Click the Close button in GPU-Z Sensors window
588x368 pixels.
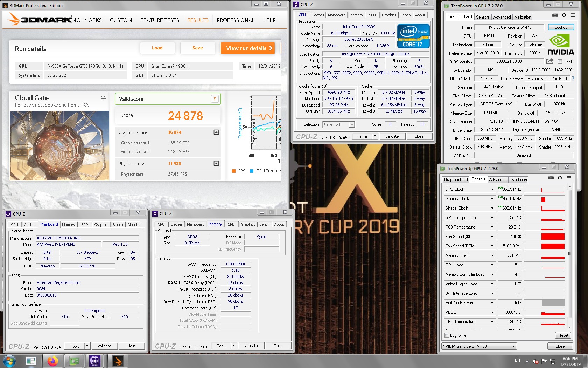pos(560,346)
